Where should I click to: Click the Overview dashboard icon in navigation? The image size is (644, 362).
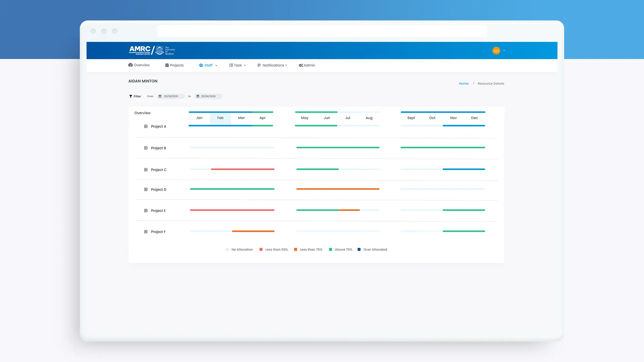click(130, 65)
